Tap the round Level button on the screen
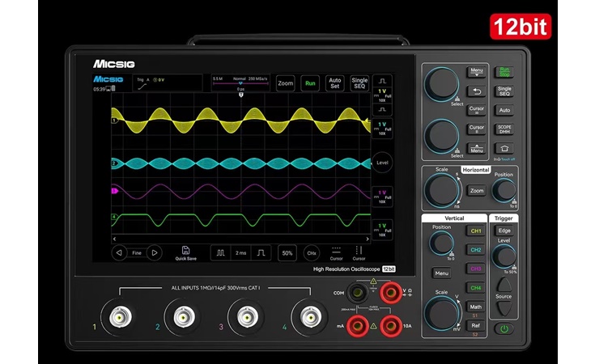 pos(382,163)
